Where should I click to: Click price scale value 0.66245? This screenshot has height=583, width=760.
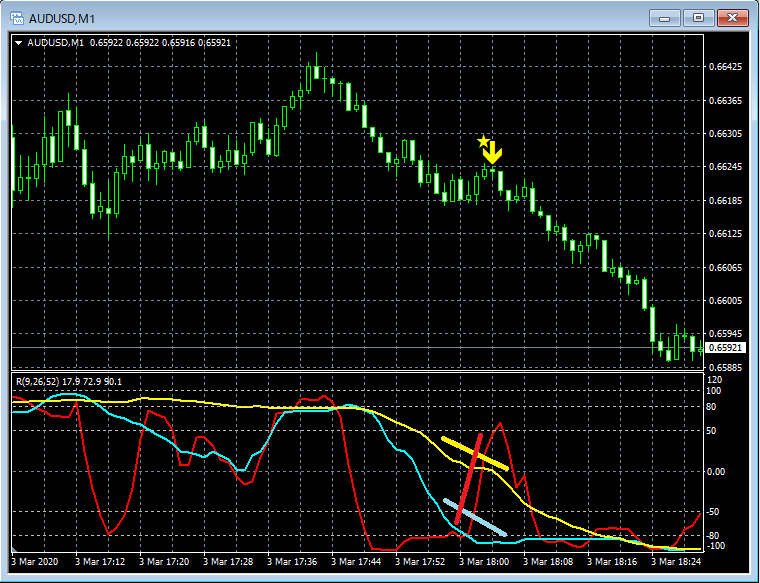[725, 167]
